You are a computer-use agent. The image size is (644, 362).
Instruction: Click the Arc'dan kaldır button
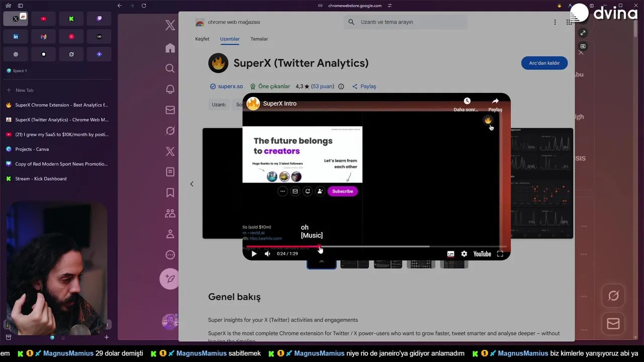click(x=544, y=63)
